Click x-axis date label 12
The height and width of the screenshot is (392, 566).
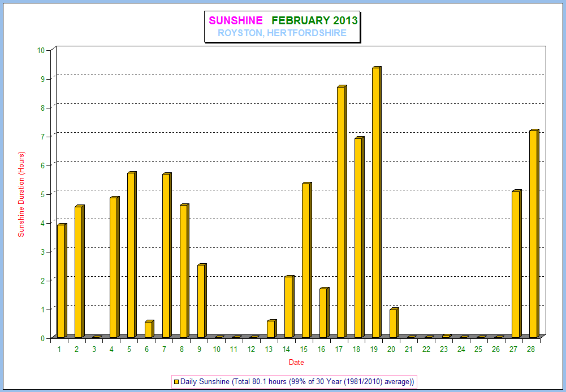pyautogui.click(x=252, y=349)
